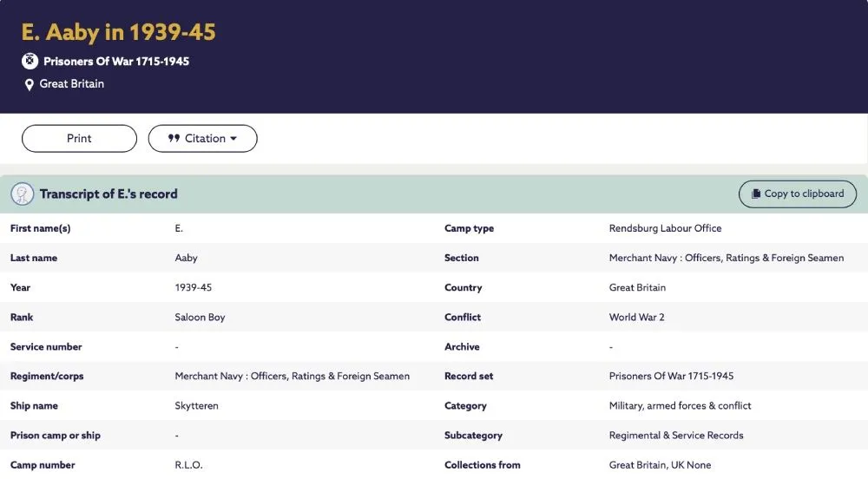Click the location pin icon beside Great Britain

click(x=30, y=85)
